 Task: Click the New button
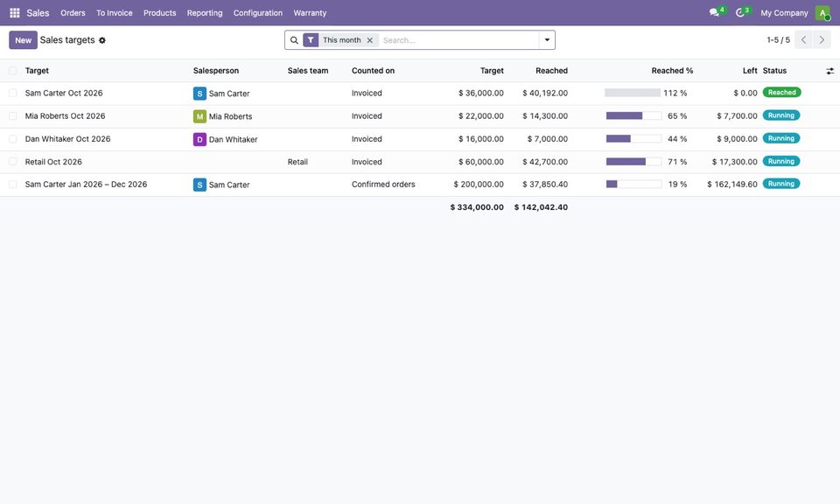pyautogui.click(x=23, y=40)
